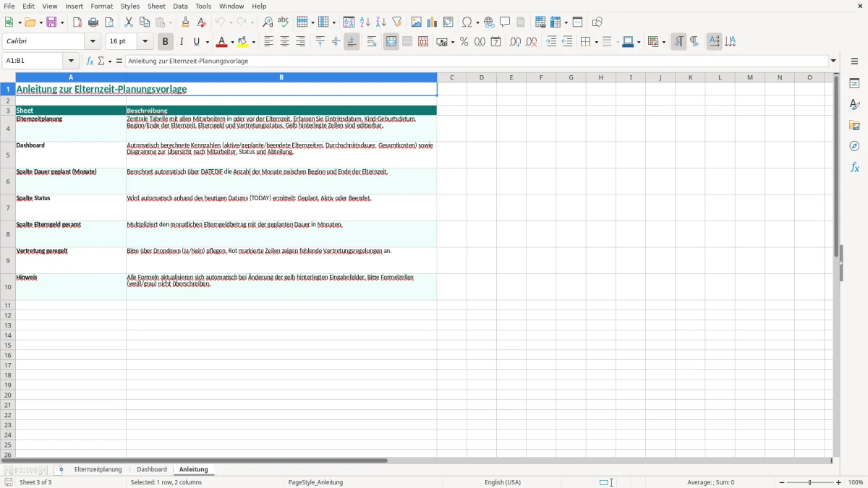Open Font Name Calibri dropdown
Screen dimensions: 868x488
(x=93, y=42)
